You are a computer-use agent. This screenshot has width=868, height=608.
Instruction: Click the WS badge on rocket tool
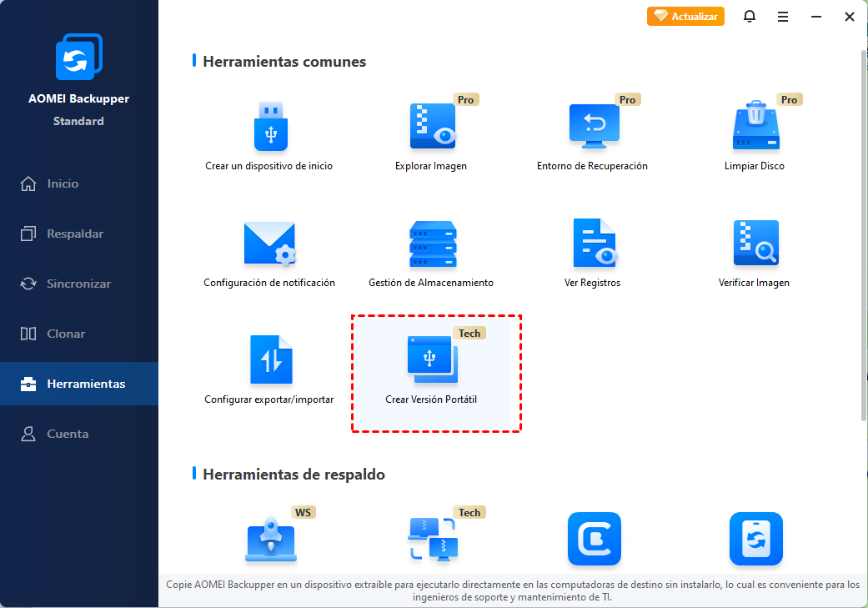(x=303, y=512)
